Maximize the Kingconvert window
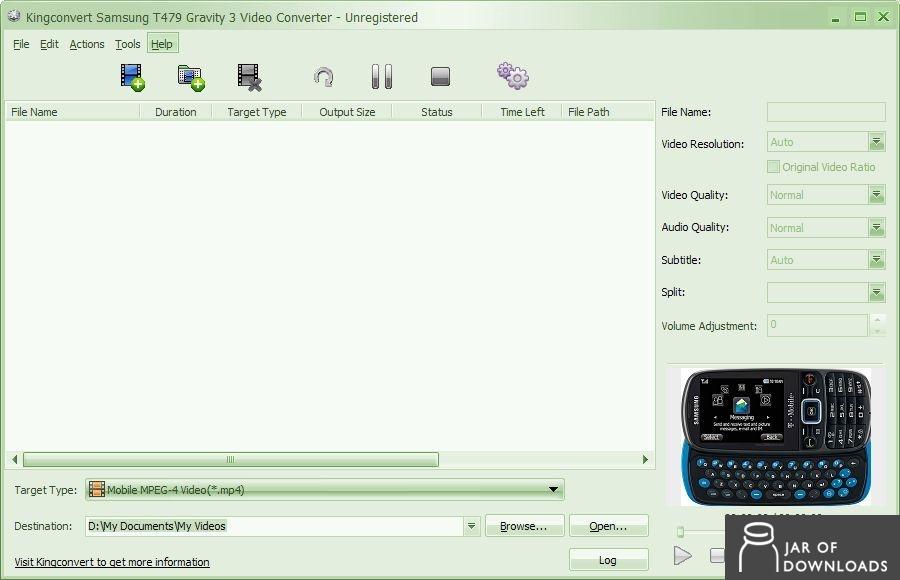This screenshot has height=580, width=900. (x=860, y=17)
